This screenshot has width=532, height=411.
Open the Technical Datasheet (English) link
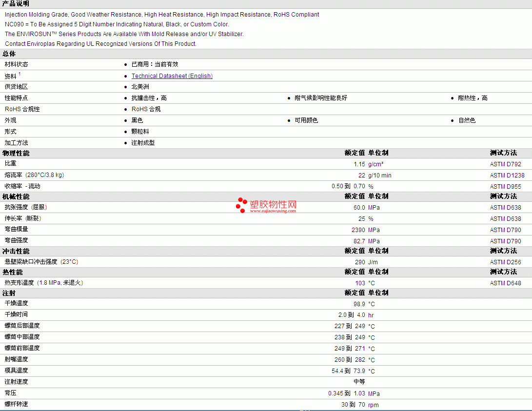click(172, 76)
